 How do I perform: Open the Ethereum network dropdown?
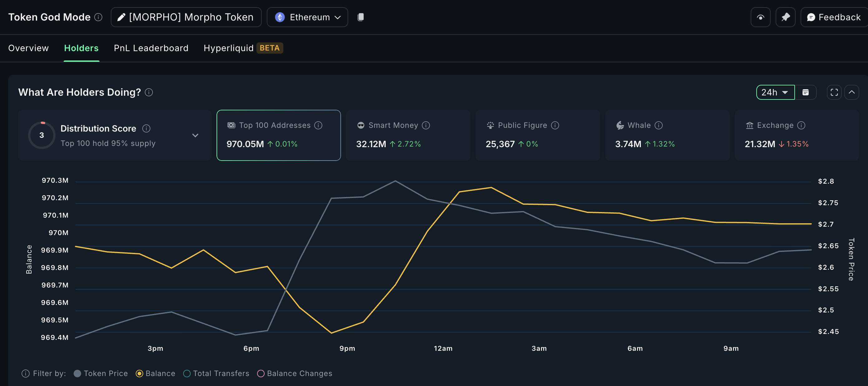[x=307, y=17]
